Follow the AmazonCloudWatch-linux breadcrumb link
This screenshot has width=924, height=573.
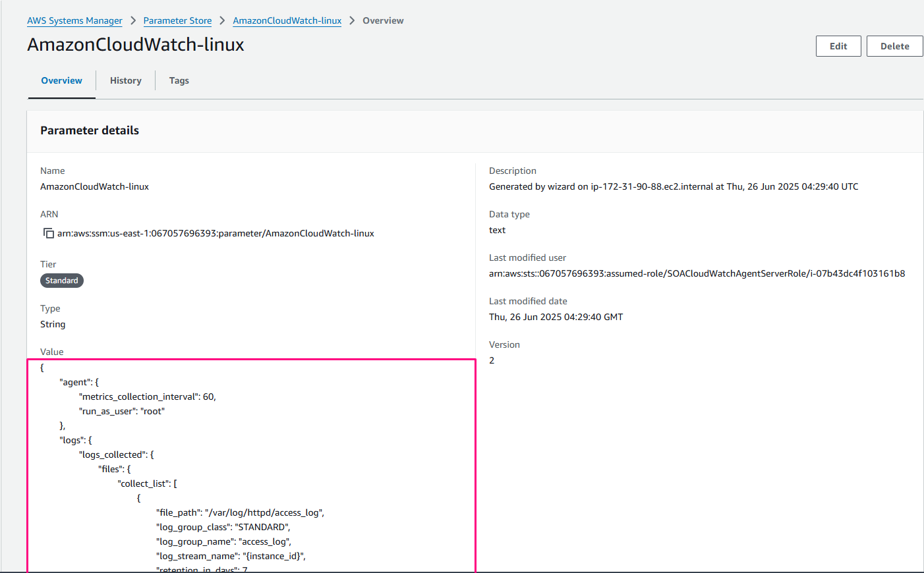click(287, 20)
